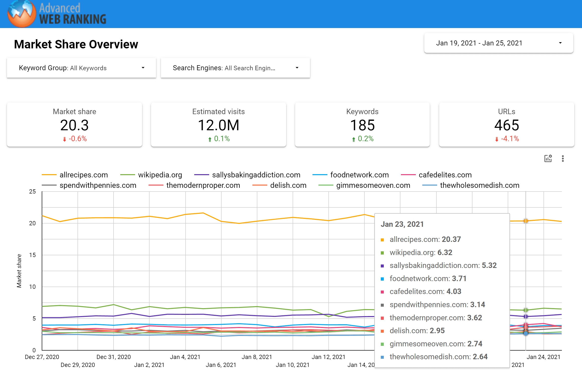The image size is (582, 392).
Task: Click the Jan 4, 2021 x-axis label
Action: [185, 357]
